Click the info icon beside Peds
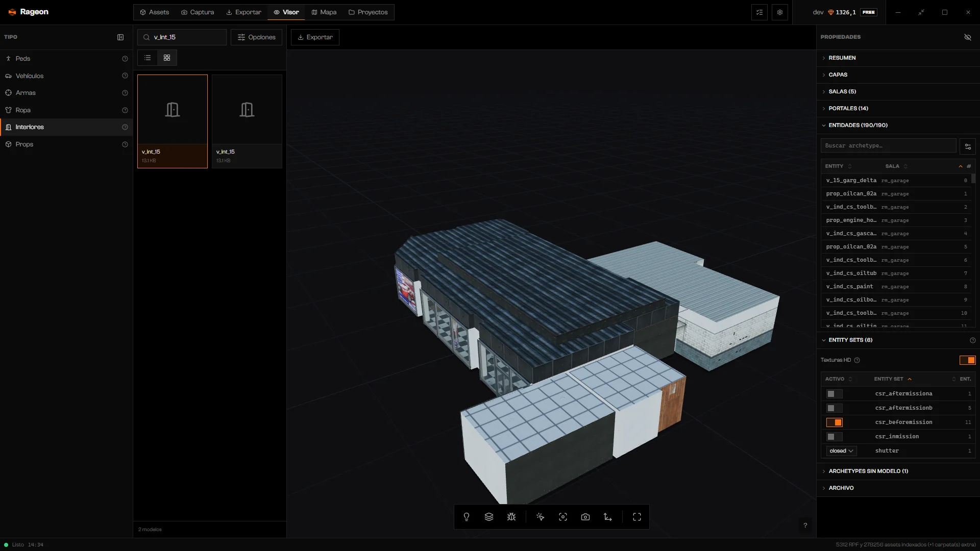Image resolution: width=980 pixels, height=551 pixels. point(125,59)
